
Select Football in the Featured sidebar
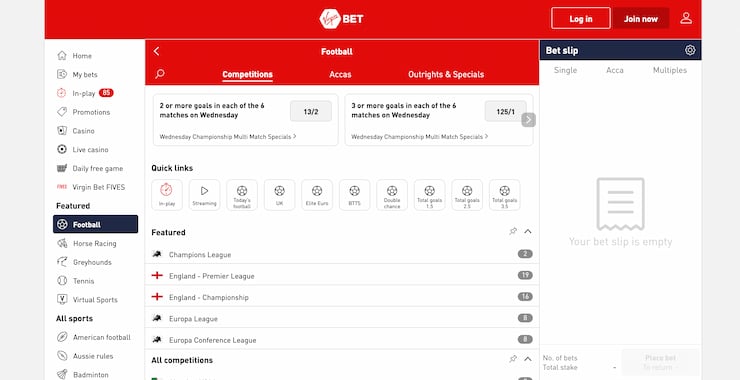pos(95,224)
